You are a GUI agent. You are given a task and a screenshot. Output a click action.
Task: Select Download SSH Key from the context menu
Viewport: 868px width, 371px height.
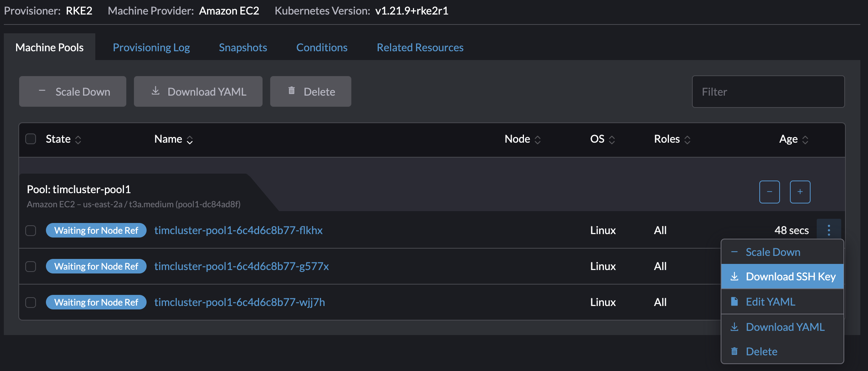(782, 276)
